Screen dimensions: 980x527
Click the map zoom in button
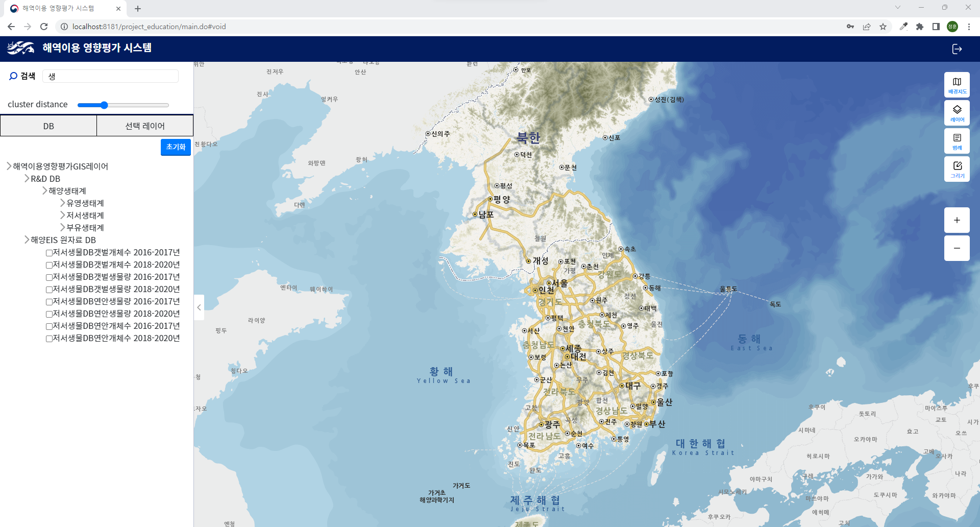tap(957, 220)
